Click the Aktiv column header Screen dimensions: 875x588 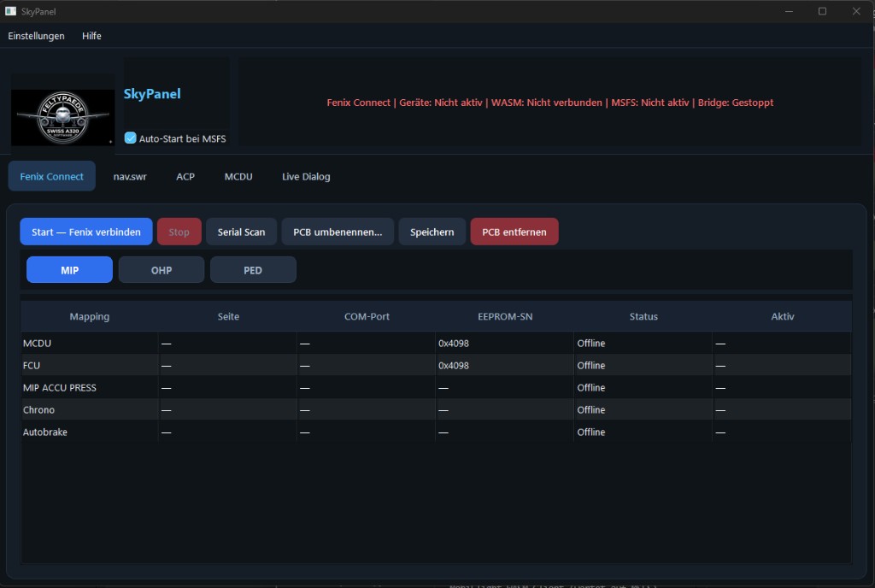click(783, 316)
